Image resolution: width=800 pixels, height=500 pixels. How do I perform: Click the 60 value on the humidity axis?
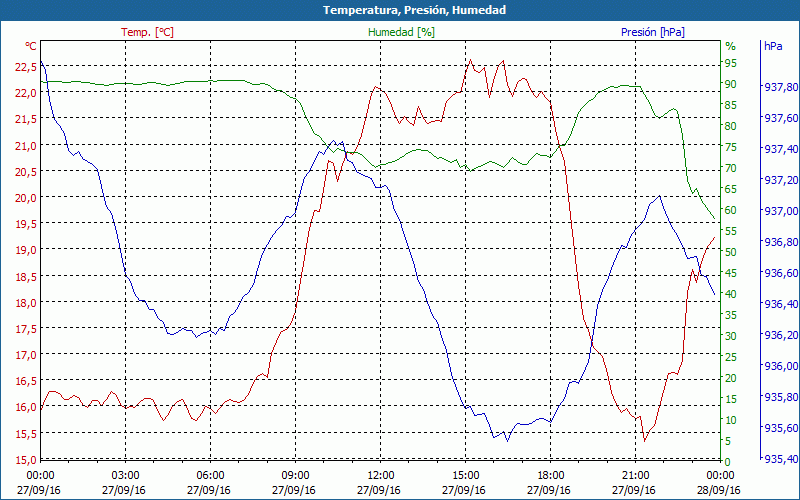731,210
